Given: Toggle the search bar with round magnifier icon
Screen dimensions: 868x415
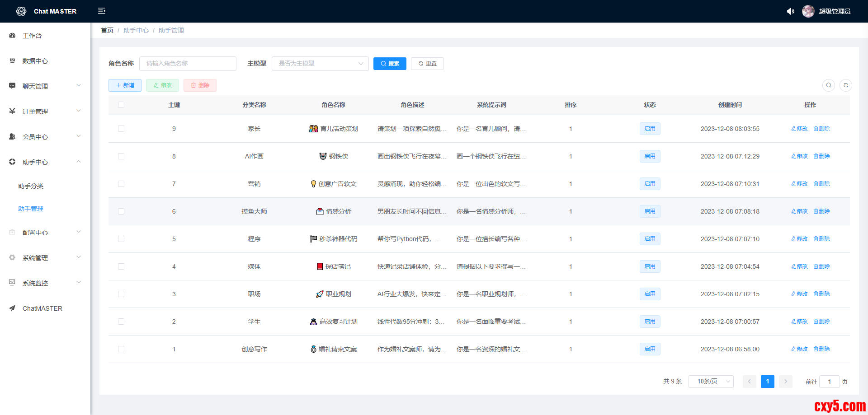Looking at the screenshot, I should point(828,85).
